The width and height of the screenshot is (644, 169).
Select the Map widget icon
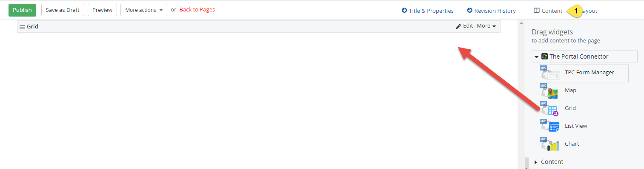tap(550, 91)
